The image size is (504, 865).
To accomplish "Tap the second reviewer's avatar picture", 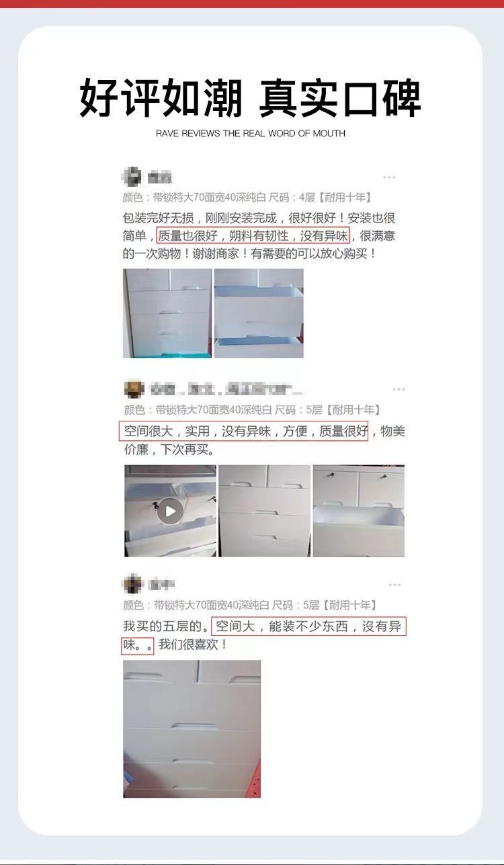I will click(134, 389).
